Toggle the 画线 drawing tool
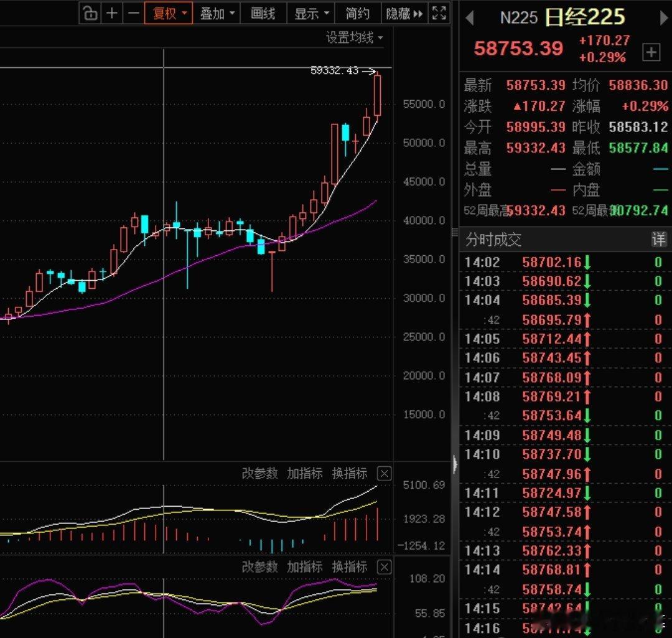This screenshot has height=638, width=672. tap(263, 13)
